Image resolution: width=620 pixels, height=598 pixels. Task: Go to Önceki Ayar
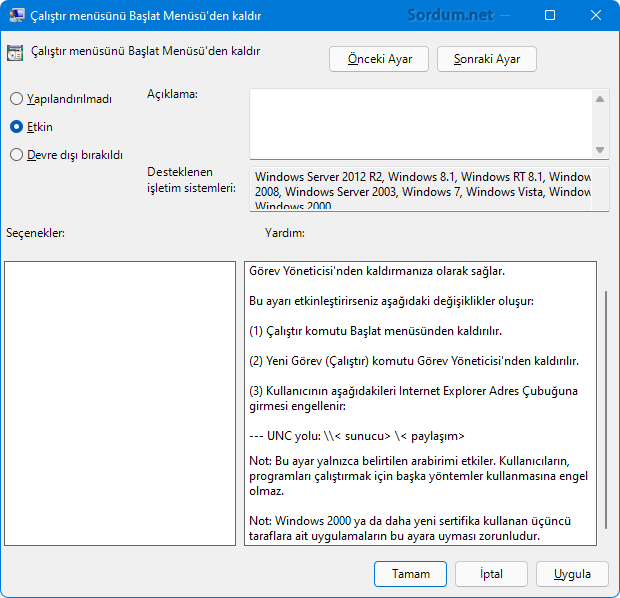click(379, 59)
